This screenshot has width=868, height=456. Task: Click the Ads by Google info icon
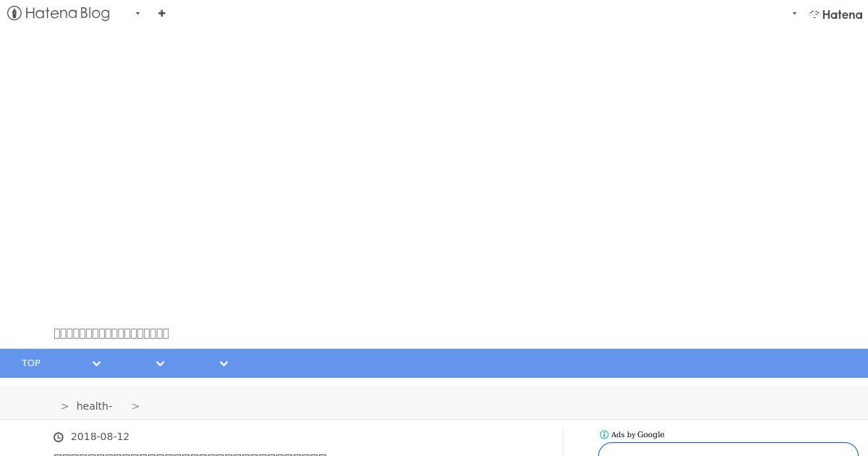[604, 435]
